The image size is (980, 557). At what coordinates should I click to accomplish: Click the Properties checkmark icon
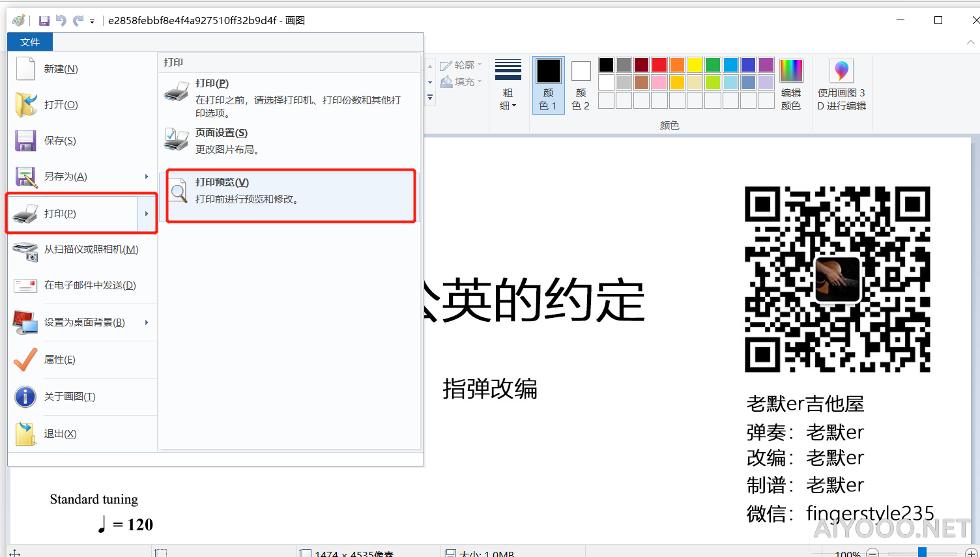coord(25,359)
